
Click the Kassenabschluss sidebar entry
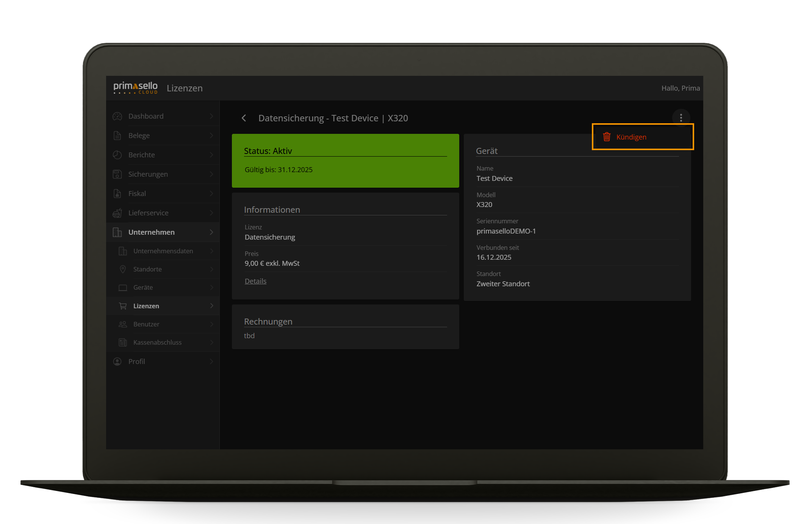click(157, 342)
